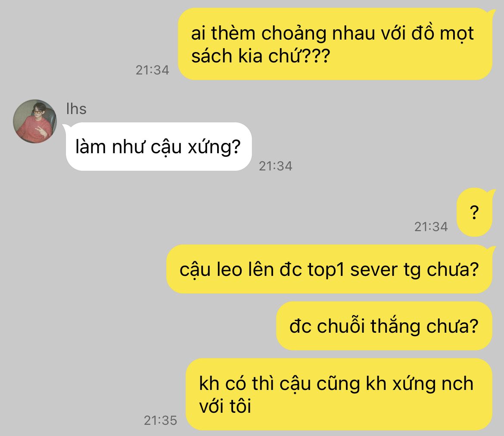Tap the last message starting 'kh có thì cậu'

coord(339,394)
